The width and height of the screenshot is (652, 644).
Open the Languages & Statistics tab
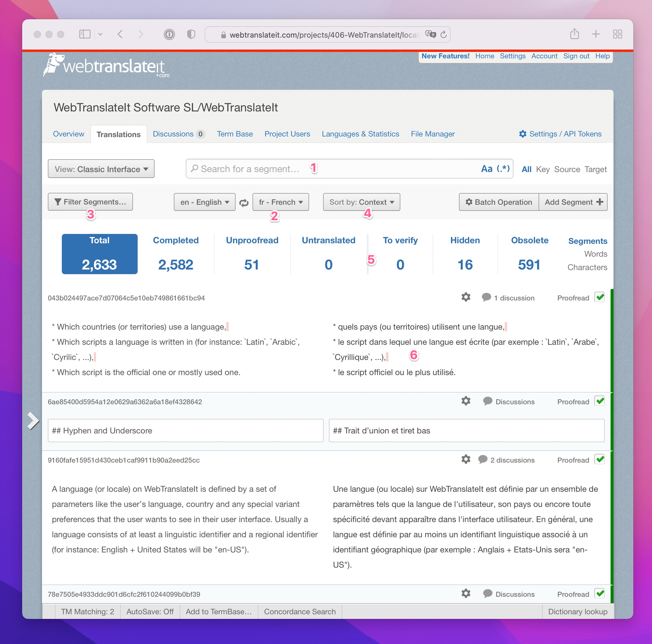pyautogui.click(x=360, y=134)
